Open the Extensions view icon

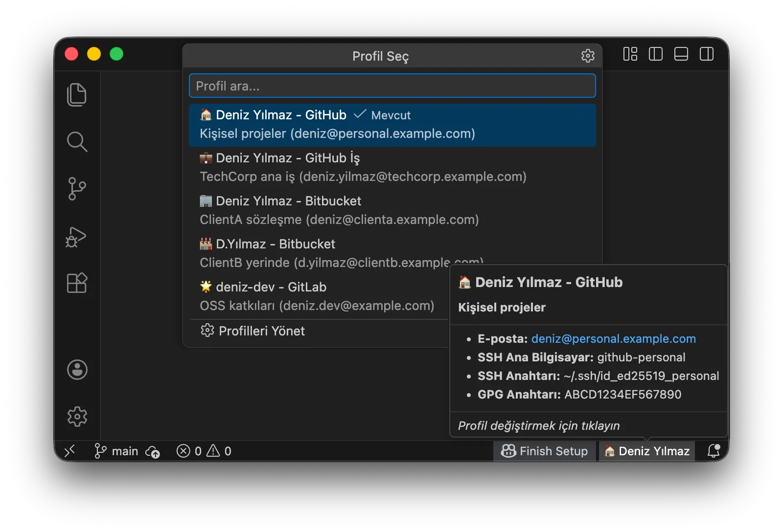77,283
